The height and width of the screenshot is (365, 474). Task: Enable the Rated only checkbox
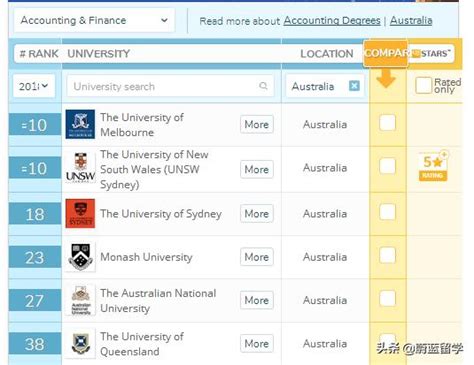(x=423, y=85)
